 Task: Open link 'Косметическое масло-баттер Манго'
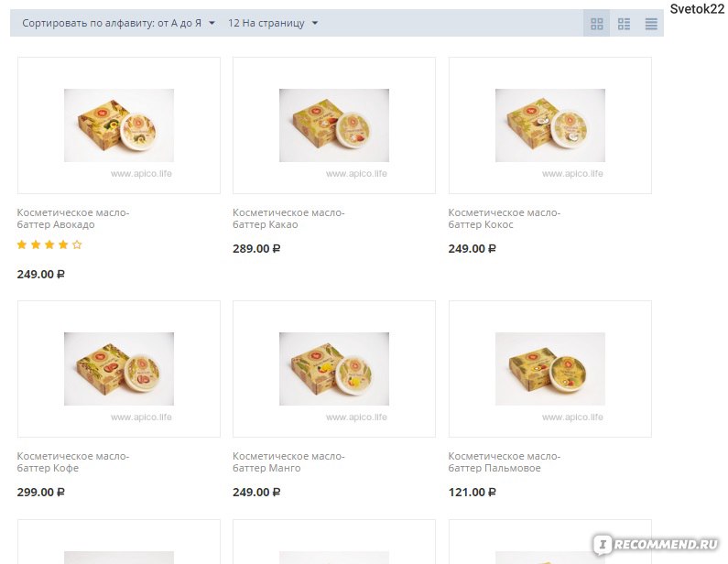coord(288,461)
